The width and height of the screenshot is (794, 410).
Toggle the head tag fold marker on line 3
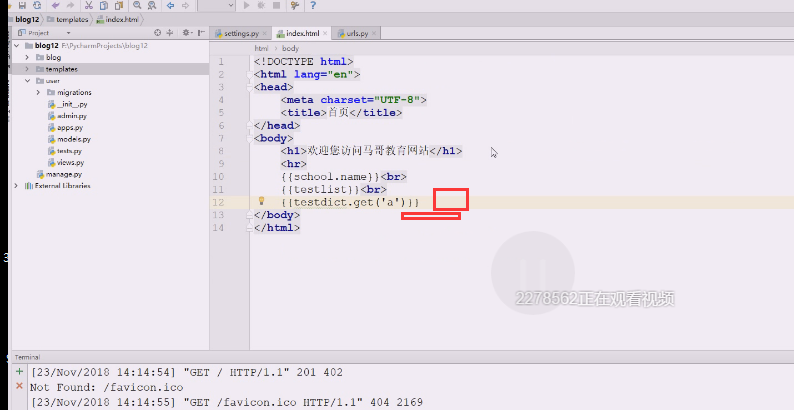coord(249,87)
